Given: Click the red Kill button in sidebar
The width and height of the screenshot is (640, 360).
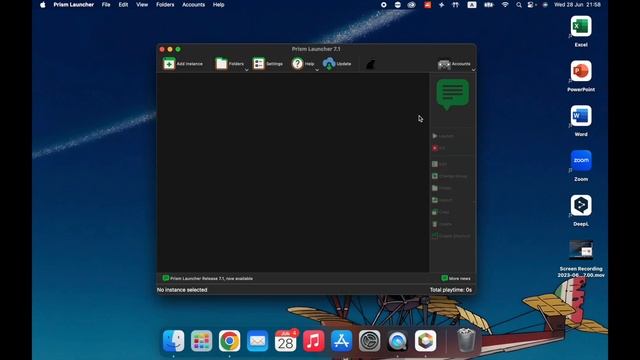Looking at the screenshot, I should [x=439, y=148].
